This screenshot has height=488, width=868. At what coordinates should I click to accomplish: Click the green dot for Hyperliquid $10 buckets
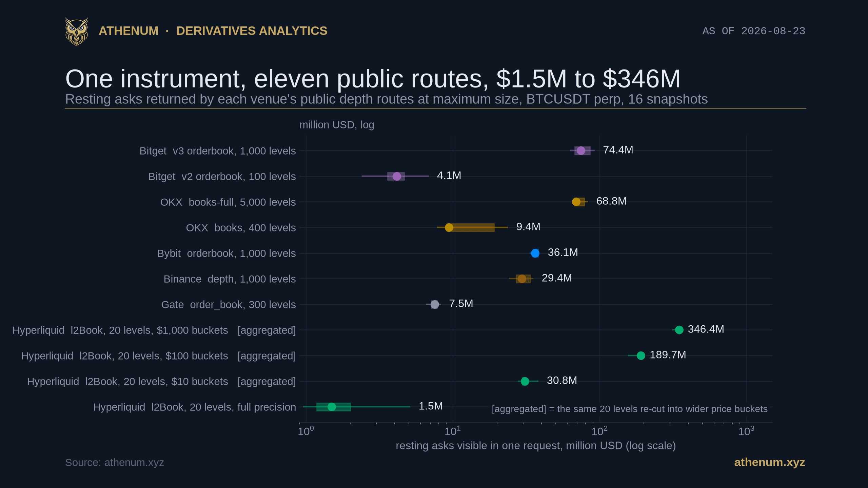click(525, 381)
